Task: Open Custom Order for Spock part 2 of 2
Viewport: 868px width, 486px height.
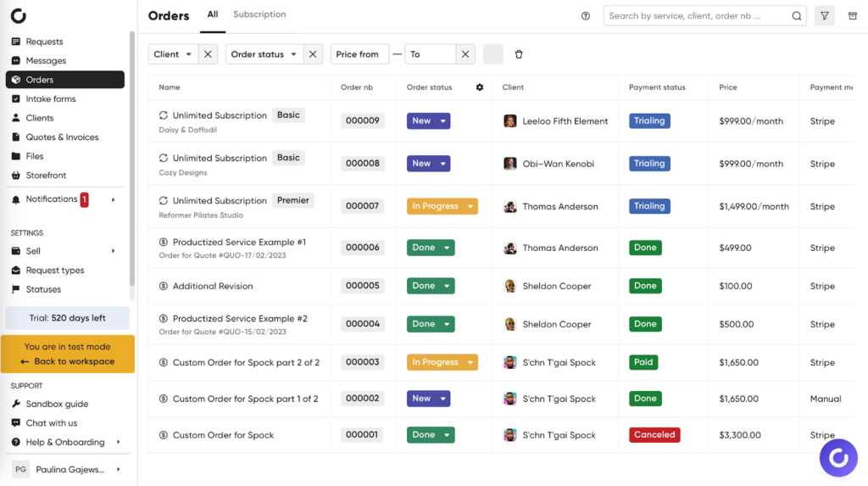Action: [x=246, y=362]
